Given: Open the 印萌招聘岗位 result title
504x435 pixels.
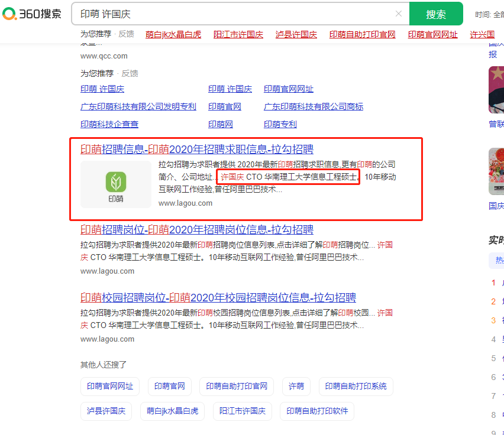Looking at the screenshot, I should click(197, 229).
